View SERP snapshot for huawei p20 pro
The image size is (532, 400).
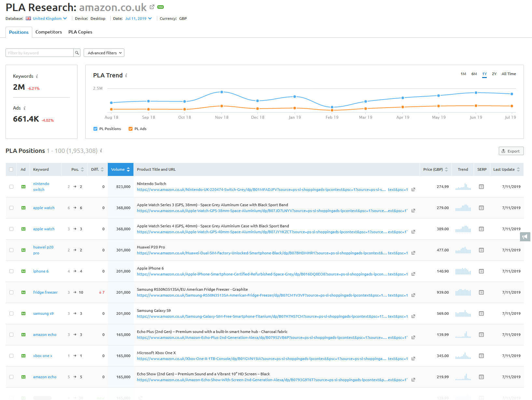[481, 250]
